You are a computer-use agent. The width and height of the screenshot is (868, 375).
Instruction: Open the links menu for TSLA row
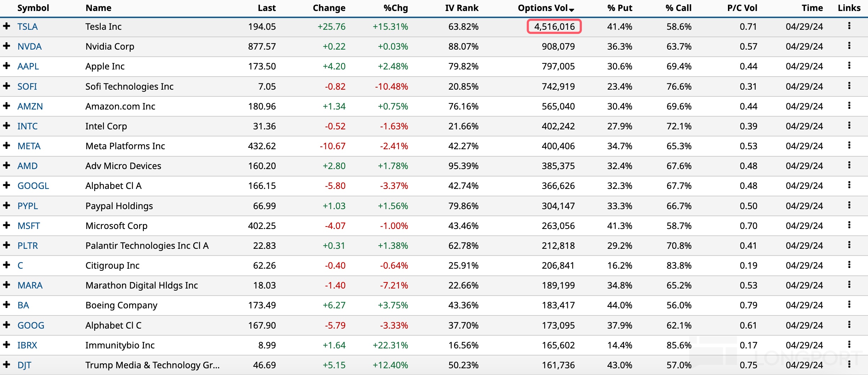click(849, 26)
